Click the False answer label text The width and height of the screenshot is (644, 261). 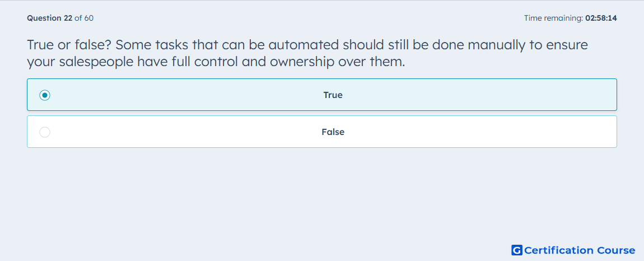pos(333,132)
